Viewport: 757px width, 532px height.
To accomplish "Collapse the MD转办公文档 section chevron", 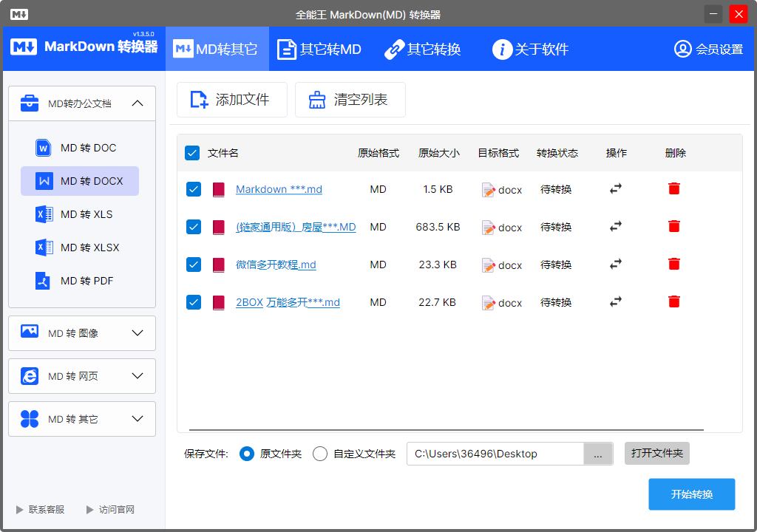I will click(x=138, y=103).
